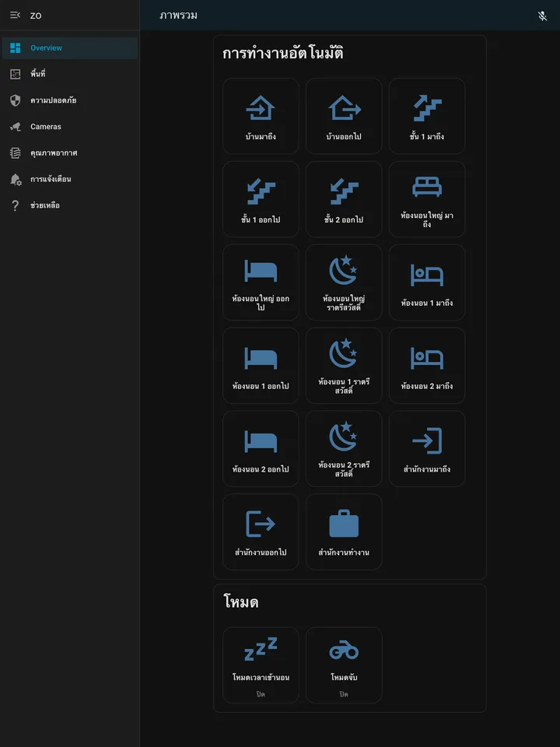Run the บ้านออกไป home leave automation
Viewport: 560px width, 747px height.
click(x=344, y=116)
